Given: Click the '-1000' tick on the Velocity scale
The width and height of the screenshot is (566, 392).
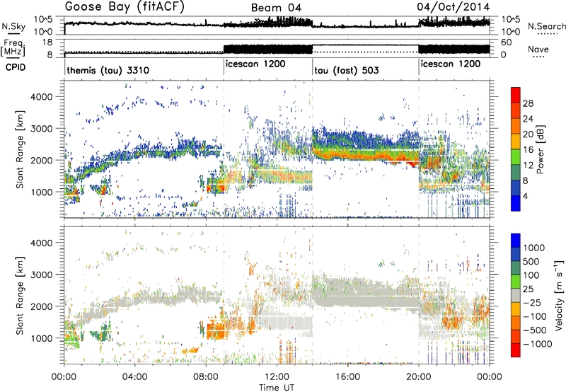Looking at the screenshot, I should [537, 344].
